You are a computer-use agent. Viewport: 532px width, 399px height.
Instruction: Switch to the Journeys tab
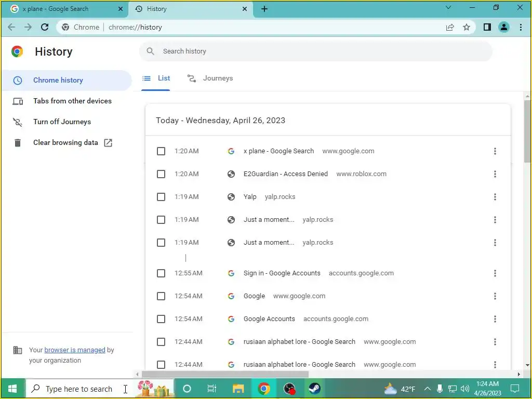(x=210, y=78)
